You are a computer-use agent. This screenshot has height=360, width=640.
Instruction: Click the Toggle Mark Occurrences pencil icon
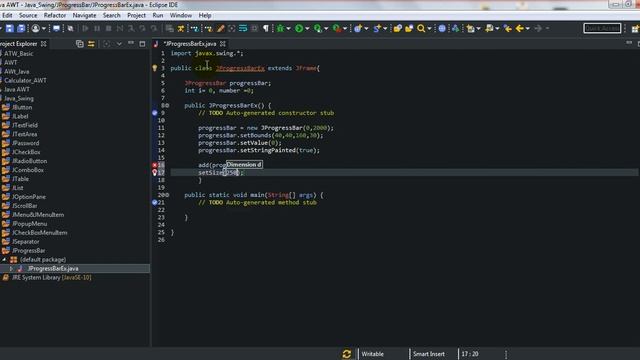click(220, 28)
